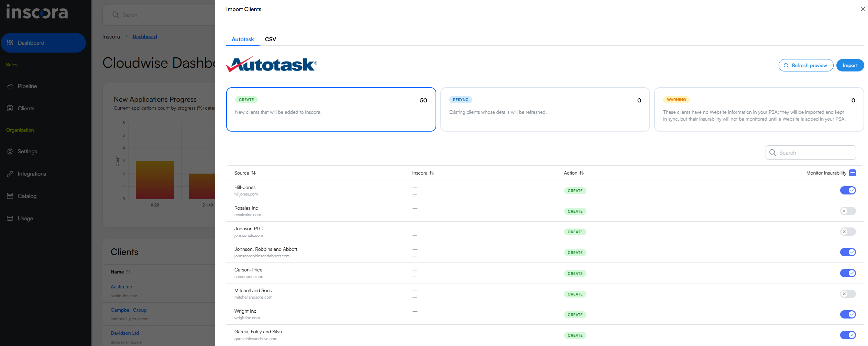The width and height of the screenshot is (868, 346).
Task: Open the Austin Inc client link
Action: click(x=121, y=287)
